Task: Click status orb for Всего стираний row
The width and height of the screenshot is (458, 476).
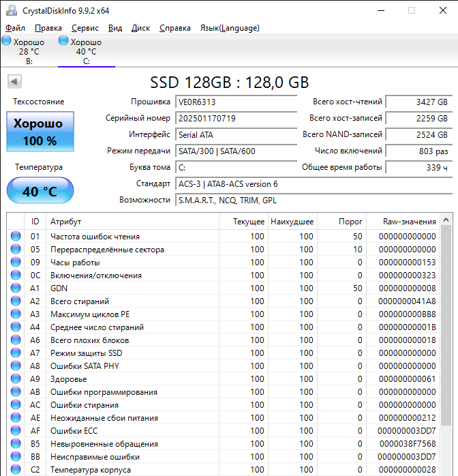Action: click(x=16, y=301)
